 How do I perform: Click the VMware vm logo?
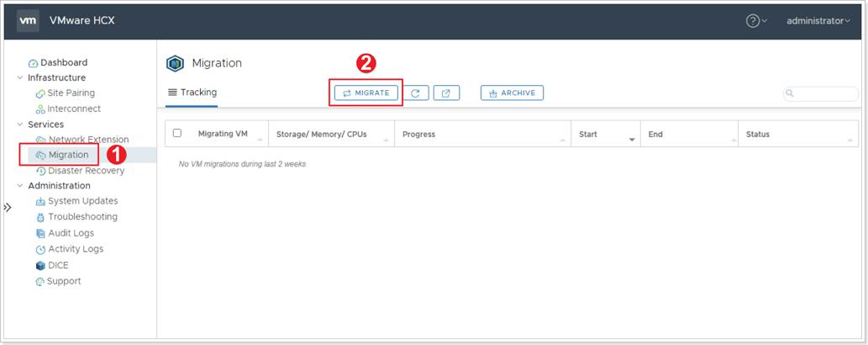coord(28,20)
